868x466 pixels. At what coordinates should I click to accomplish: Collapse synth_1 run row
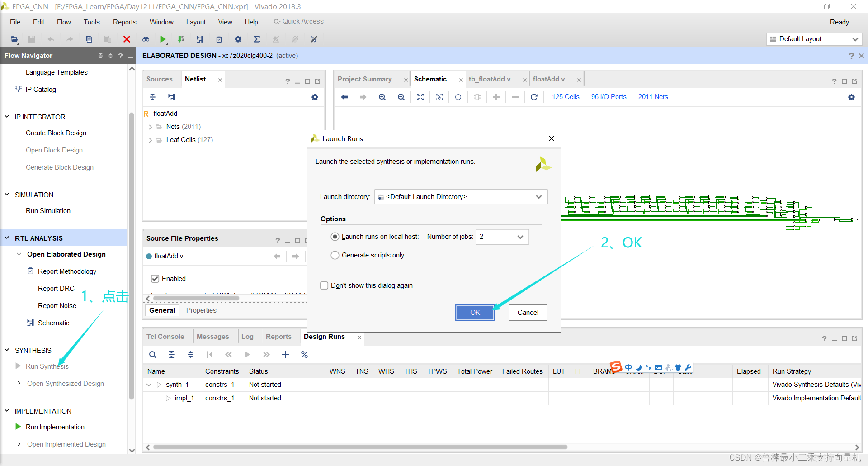point(149,385)
